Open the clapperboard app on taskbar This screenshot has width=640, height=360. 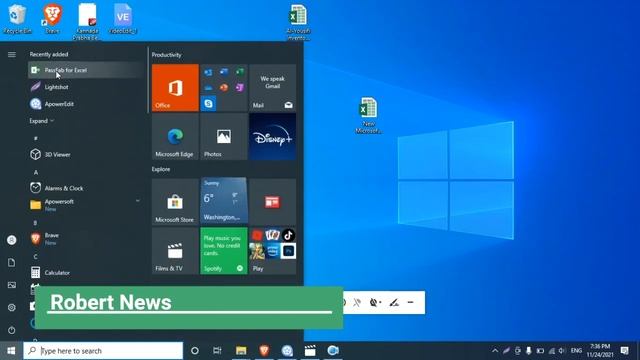[x=310, y=351]
